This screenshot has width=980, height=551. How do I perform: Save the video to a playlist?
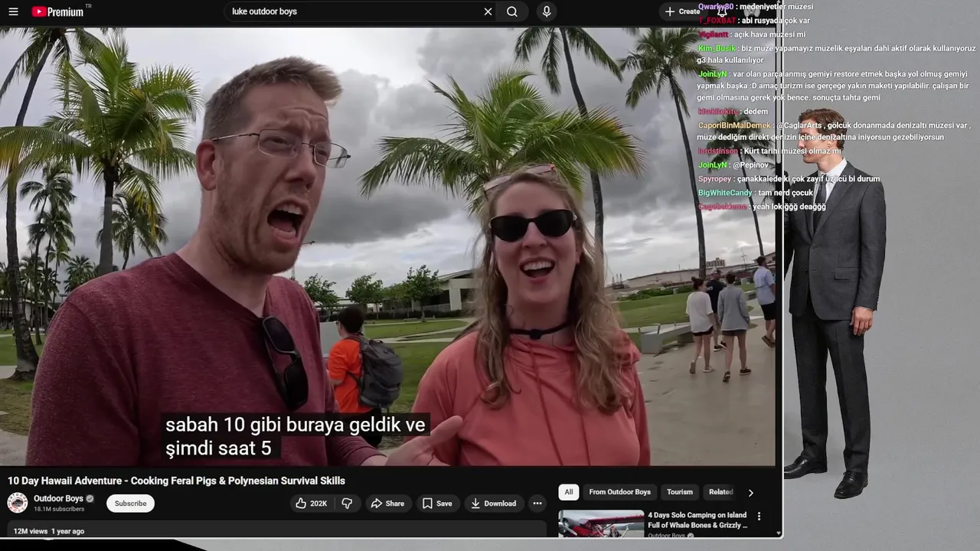437,504
